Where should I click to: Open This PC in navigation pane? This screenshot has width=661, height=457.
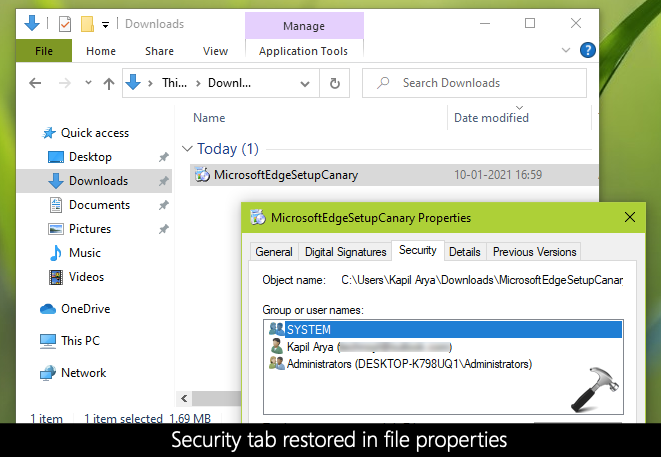pyautogui.click(x=81, y=341)
